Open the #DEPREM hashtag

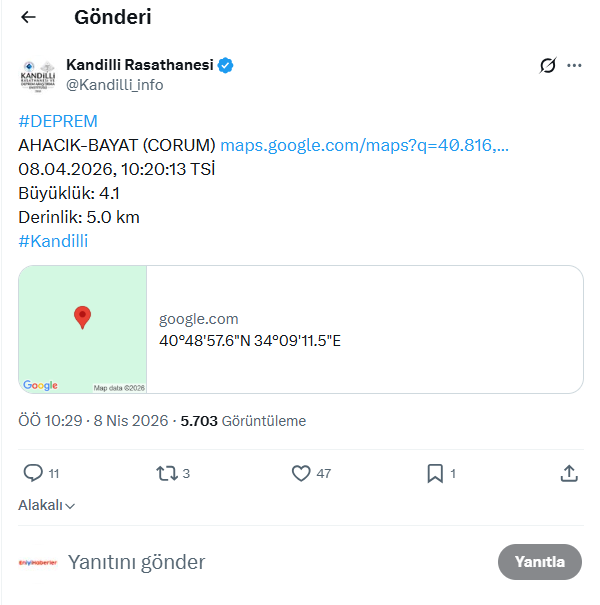(58, 122)
